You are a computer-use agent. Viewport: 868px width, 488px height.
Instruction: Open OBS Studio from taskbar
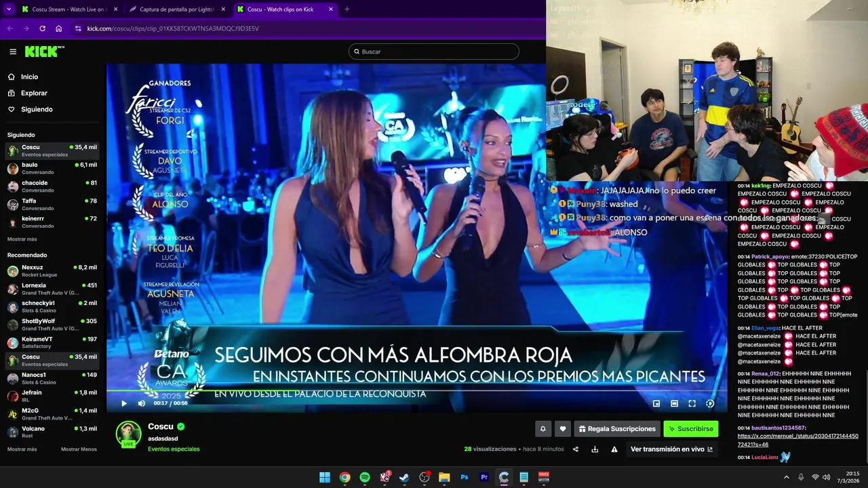[x=425, y=477]
